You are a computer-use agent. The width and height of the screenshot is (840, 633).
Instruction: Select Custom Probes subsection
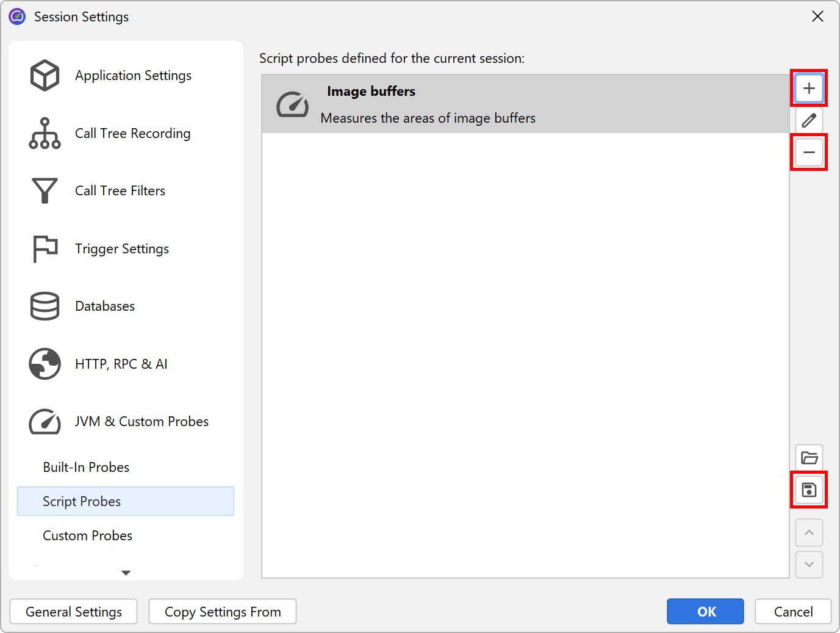click(x=88, y=536)
